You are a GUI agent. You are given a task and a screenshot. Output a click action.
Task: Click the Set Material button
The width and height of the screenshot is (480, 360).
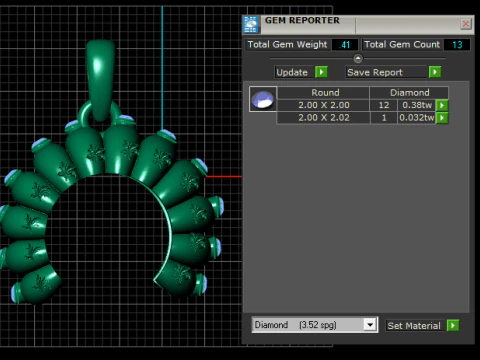[415, 325]
